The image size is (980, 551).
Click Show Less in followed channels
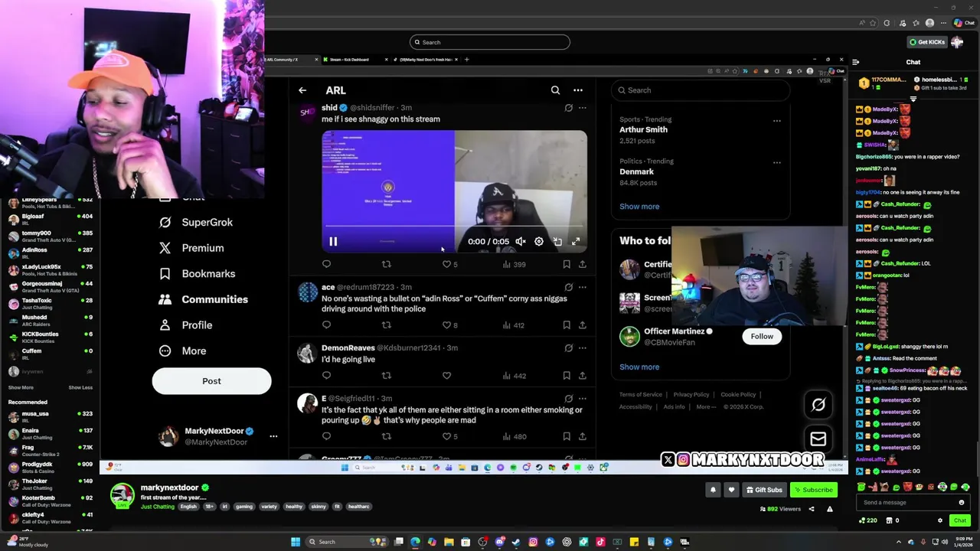pos(80,387)
